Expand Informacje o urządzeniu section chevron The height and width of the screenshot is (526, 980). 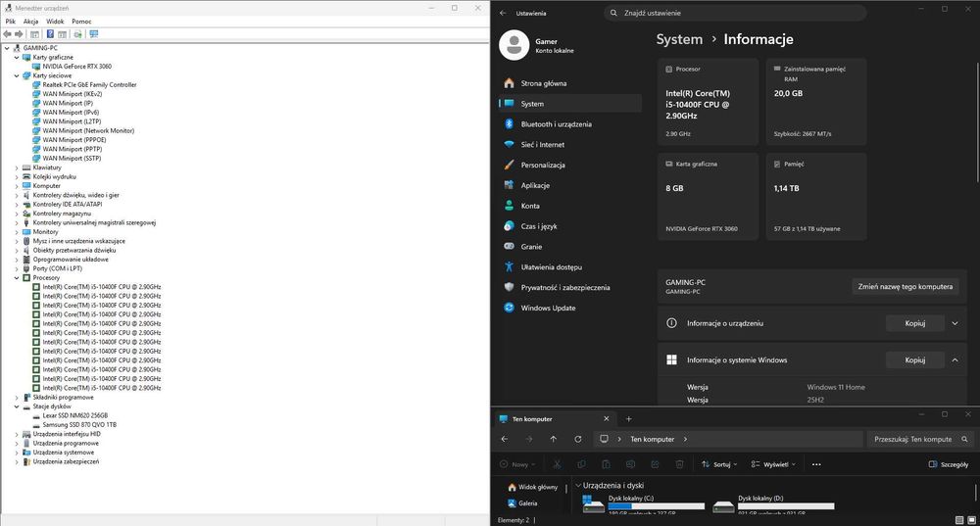pos(955,323)
